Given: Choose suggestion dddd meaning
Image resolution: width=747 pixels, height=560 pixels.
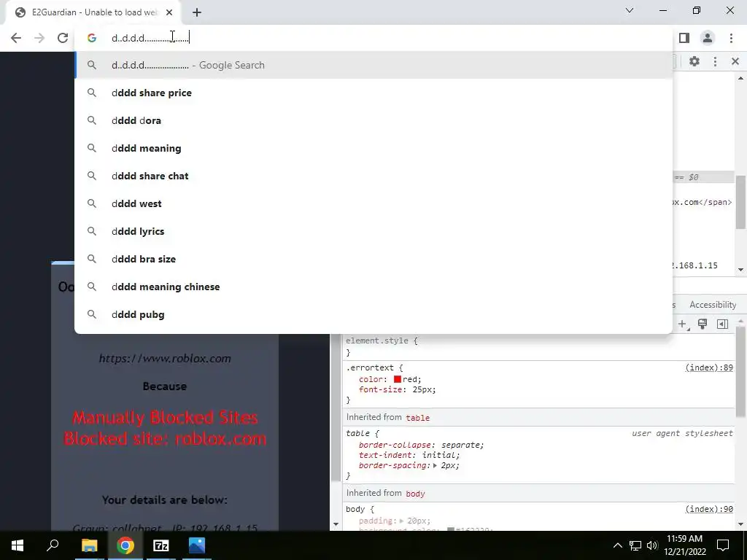Looking at the screenshot, I should [373, 148].
